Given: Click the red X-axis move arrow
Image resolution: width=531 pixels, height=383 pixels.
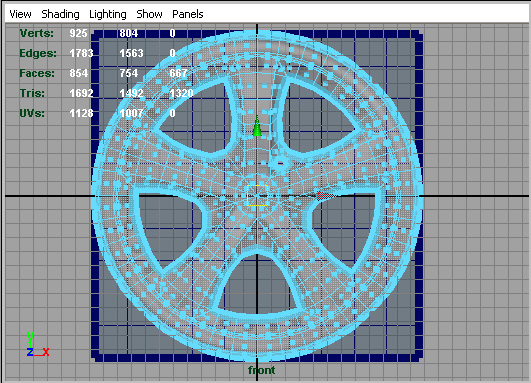Looking at the screenshot, I should click(324, 195).
